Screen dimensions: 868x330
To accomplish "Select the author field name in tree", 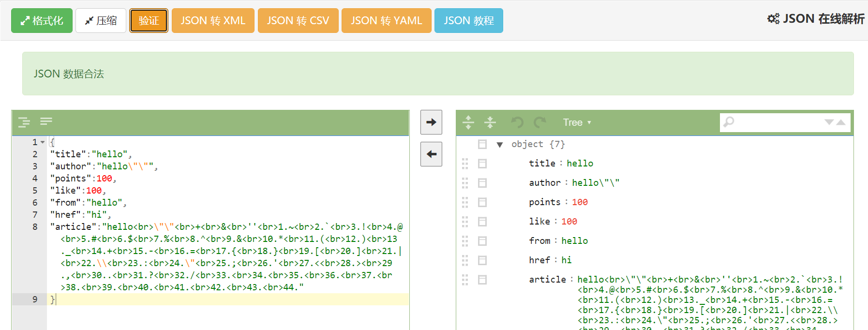I will [545, 183].
